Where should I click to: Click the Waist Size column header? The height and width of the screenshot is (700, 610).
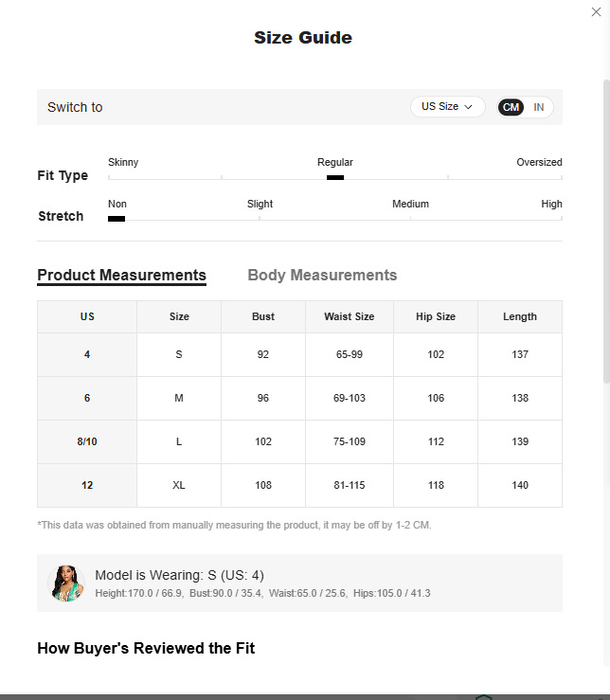click(350, 316)
